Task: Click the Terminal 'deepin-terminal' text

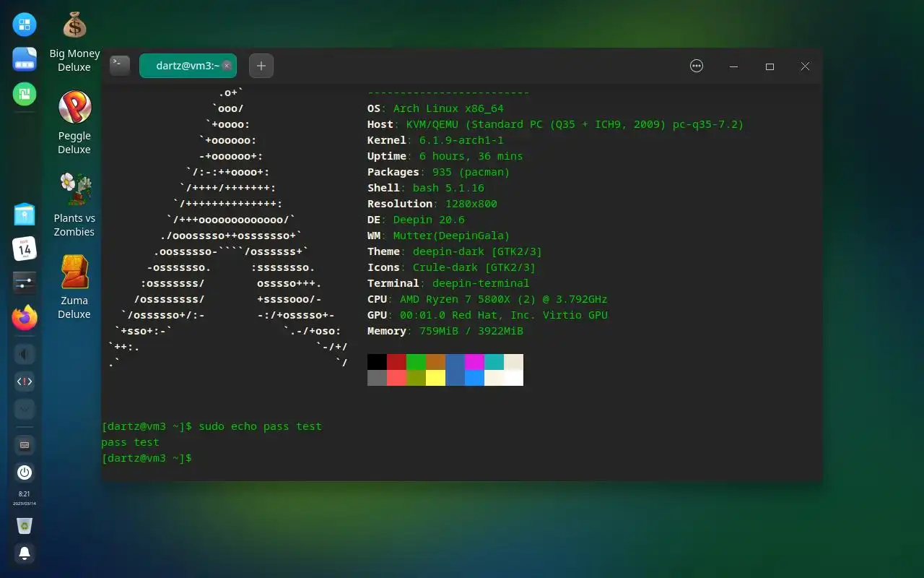Action: coord(481,283)
